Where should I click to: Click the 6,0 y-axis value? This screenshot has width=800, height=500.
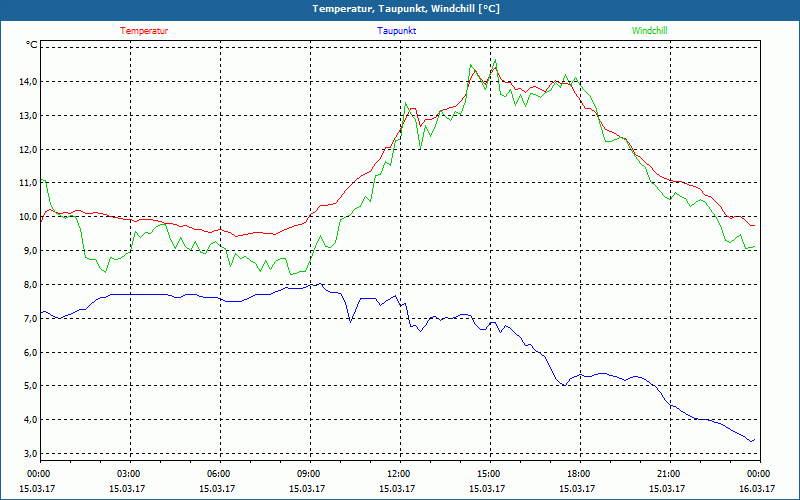(x=31, y=352)
